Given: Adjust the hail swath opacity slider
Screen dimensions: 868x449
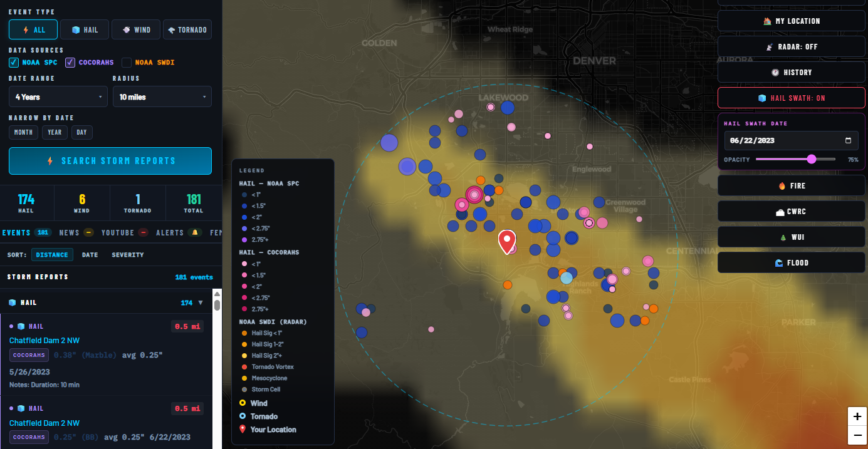Looking at the screenshot, I should (796, 159).
